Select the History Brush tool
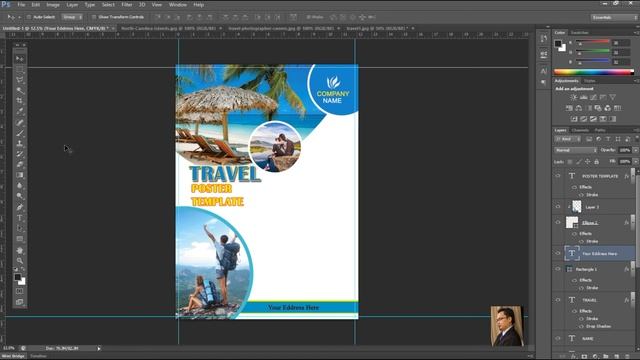Screen dimensions: 640x360 (20, 154)
